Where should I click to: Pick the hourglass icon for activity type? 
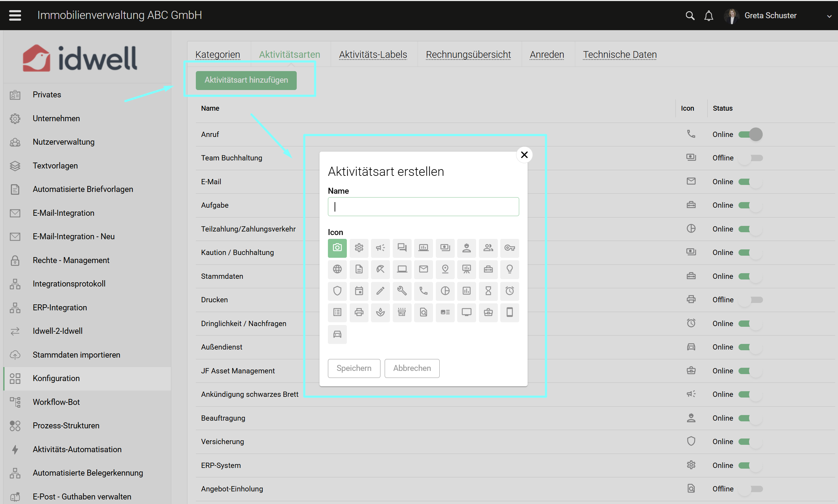(x=488, y=291)
